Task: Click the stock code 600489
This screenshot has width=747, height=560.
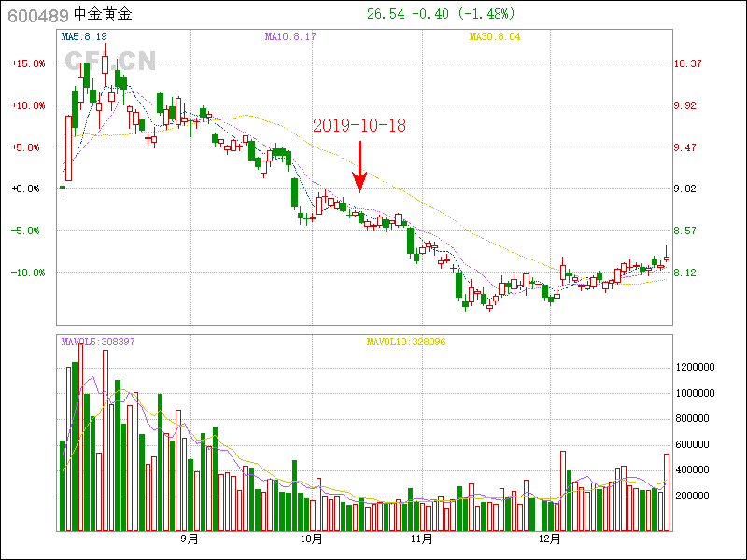Action: pos(37,15)
